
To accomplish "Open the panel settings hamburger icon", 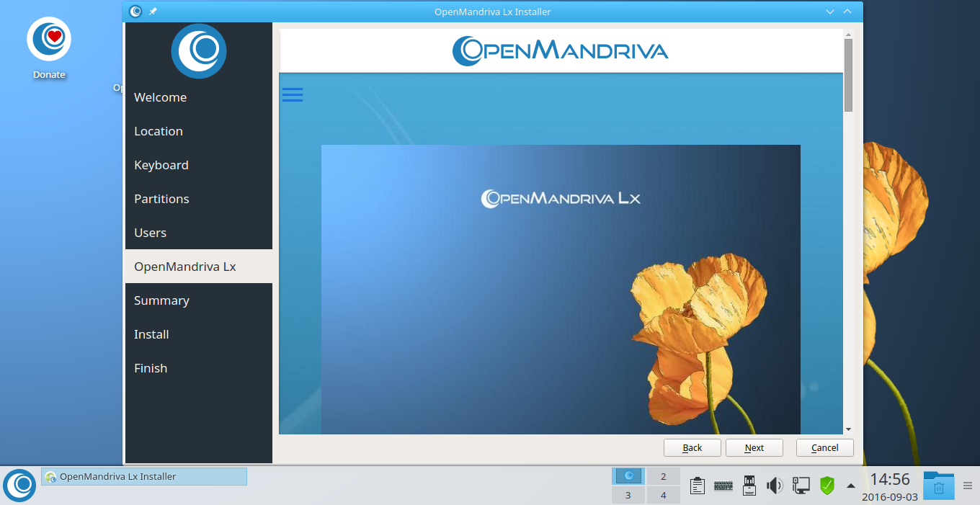I will point(968,486).
